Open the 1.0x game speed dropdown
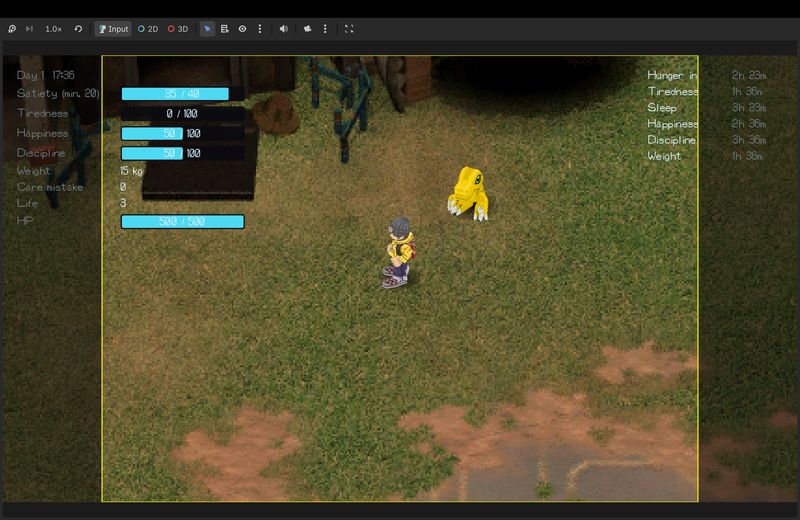Viewport: 800px width, 520px height. pyautogui.click(x=53, y=29)
